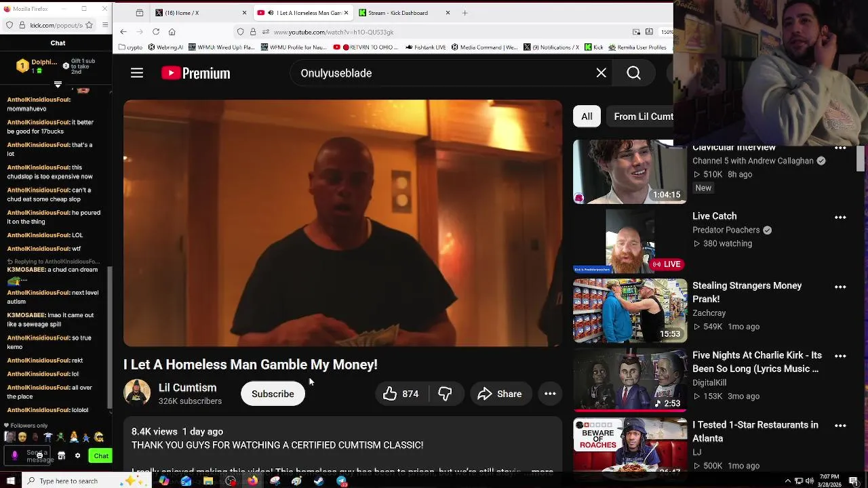Click the video player area
868x488 pixels.
(x=342, y=223)
